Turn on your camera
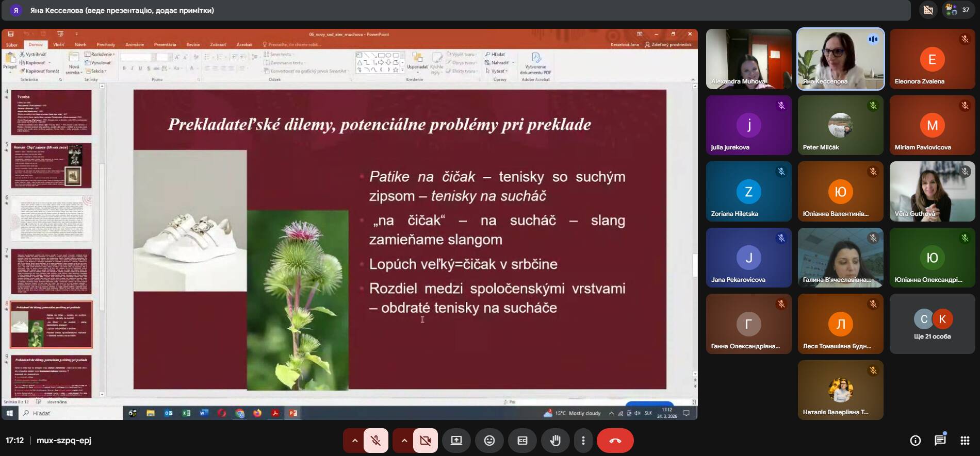Viewport: 980px width, 456px height. coord(425,441)
